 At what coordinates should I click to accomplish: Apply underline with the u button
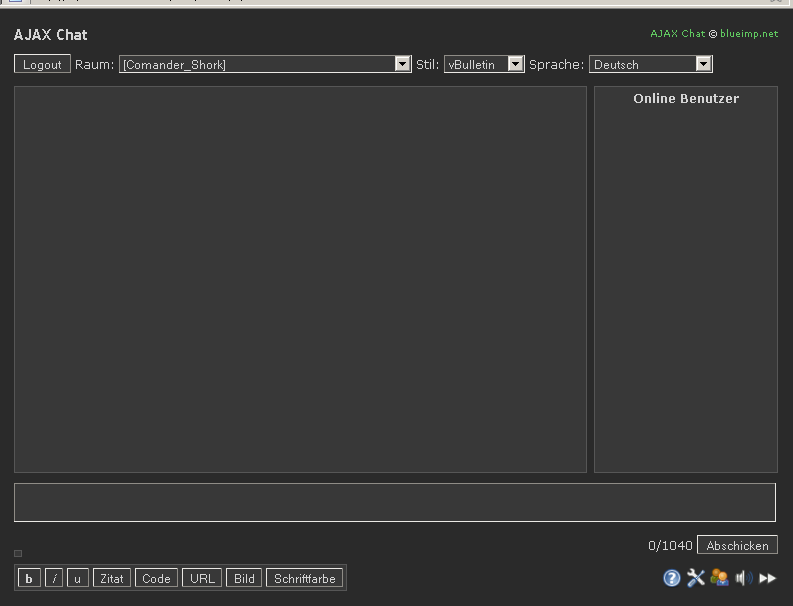[77, 578]
